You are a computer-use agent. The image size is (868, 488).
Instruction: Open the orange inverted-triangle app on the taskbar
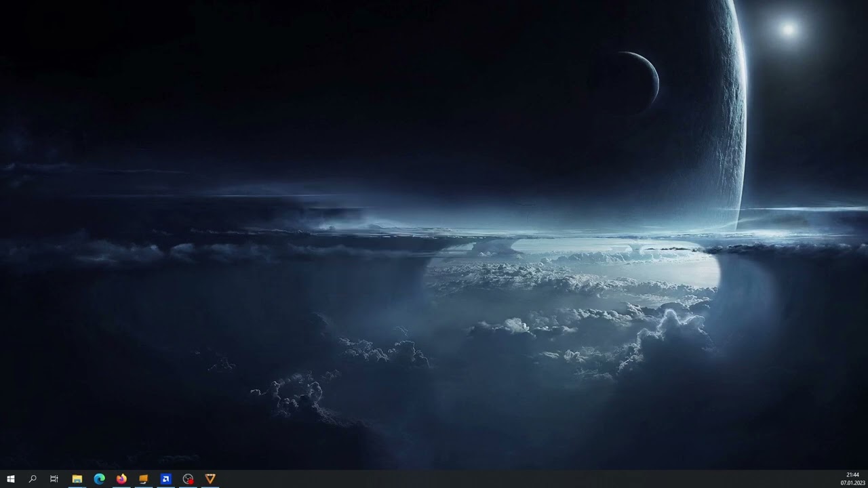210,479
